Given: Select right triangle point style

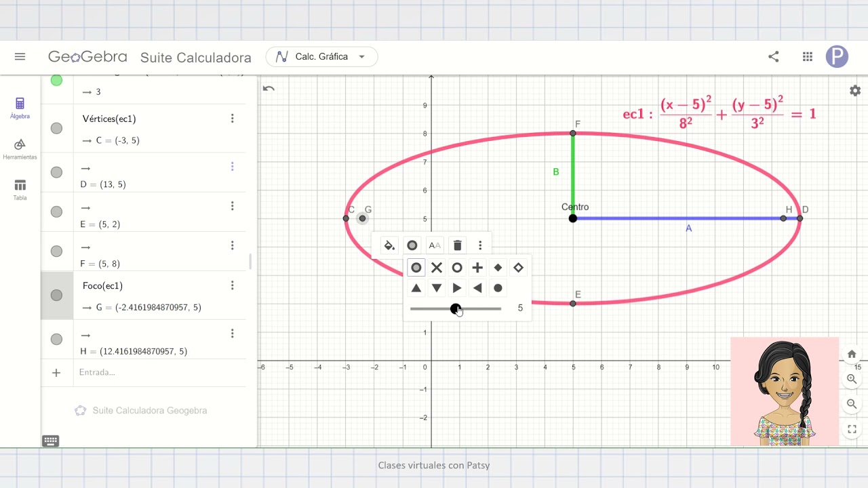Looking at the screenshot, I should pos(457,288).
